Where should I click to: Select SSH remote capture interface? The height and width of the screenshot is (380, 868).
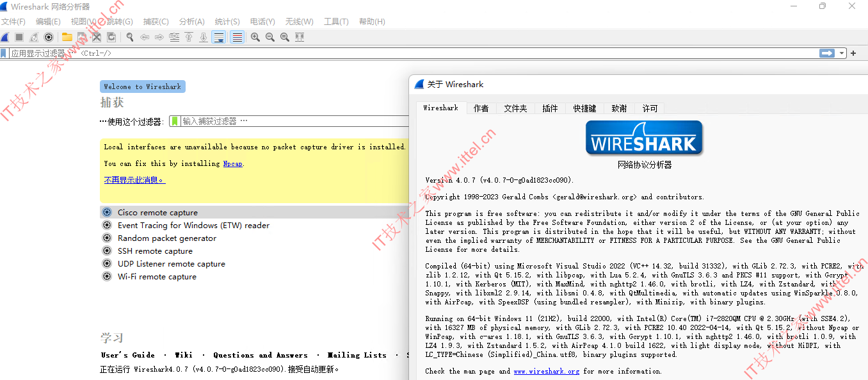155,251
